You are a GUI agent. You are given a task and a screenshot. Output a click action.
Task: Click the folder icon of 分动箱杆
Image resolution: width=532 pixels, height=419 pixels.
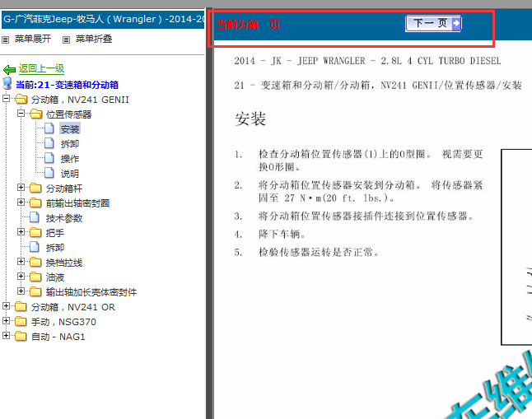(35, 188)
